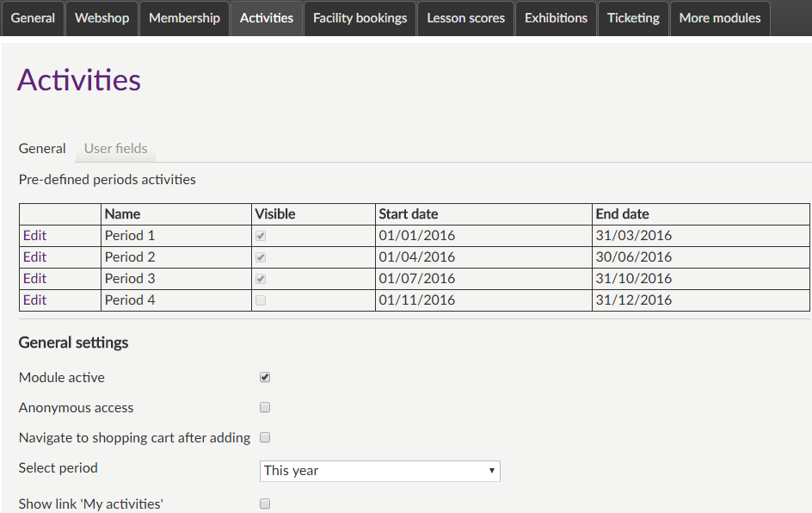The image size is (812, 513).
Task: Switch to the User fields sub-tab
Action: click(x=115, y=149)
